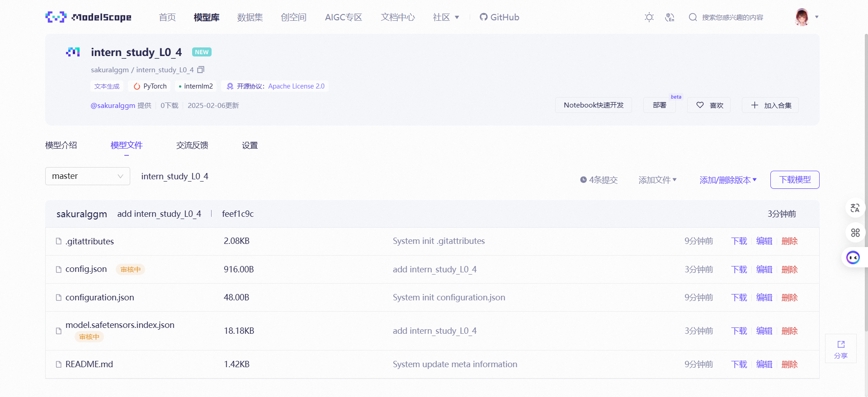Switch to the 模型介绍 tab
Viewport: 868px width, 397px height.
click(61, 145)
